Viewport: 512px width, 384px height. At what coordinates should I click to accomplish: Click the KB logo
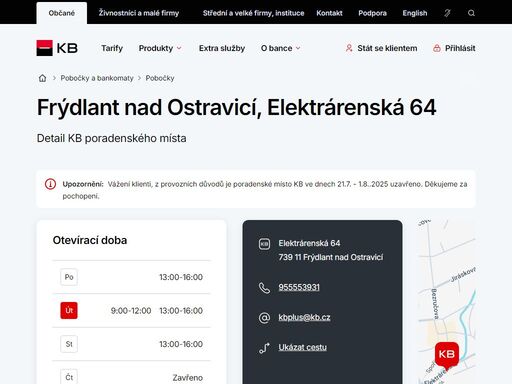(57, 48)
